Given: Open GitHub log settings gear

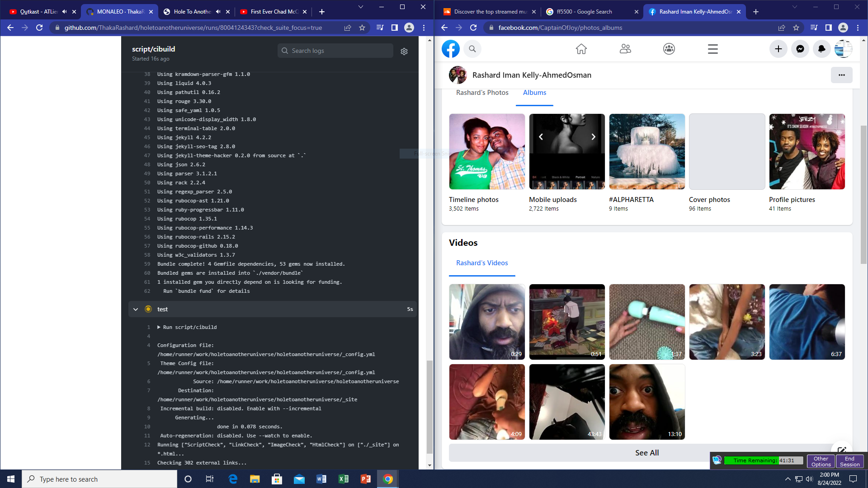Looking at the screenshot, I should [x=404, y=52].
